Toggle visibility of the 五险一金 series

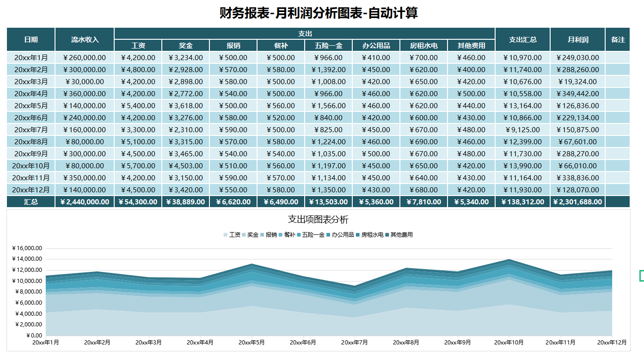pos(313,234)
